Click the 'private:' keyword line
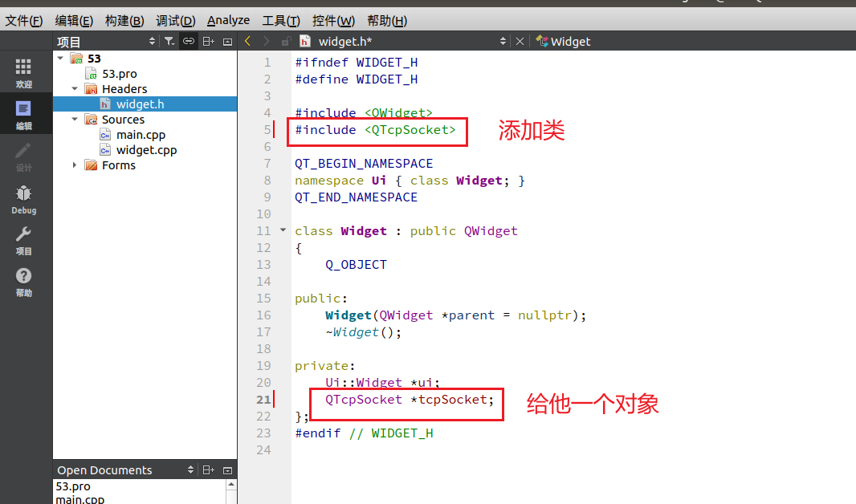 click(325, 366)
